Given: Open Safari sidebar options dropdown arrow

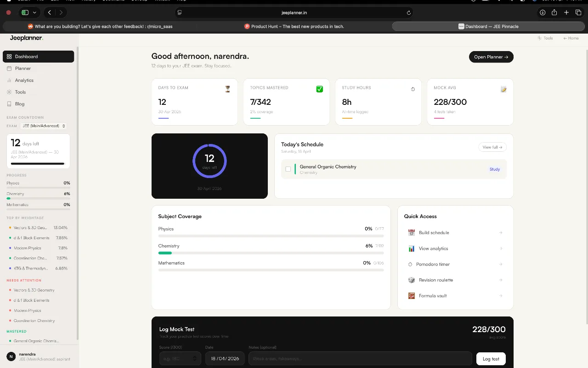Looking at the screenshot, I should tap(34, 12).
